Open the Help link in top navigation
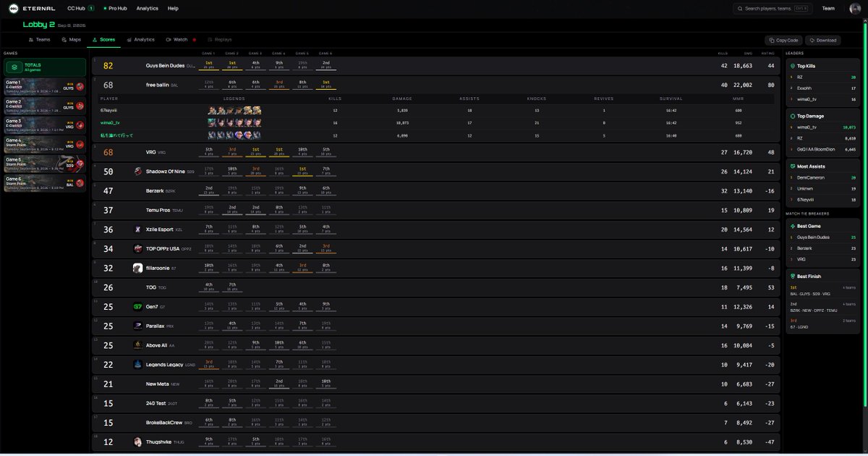The height and width of the screenshot is (456, 868). point(173,8)
